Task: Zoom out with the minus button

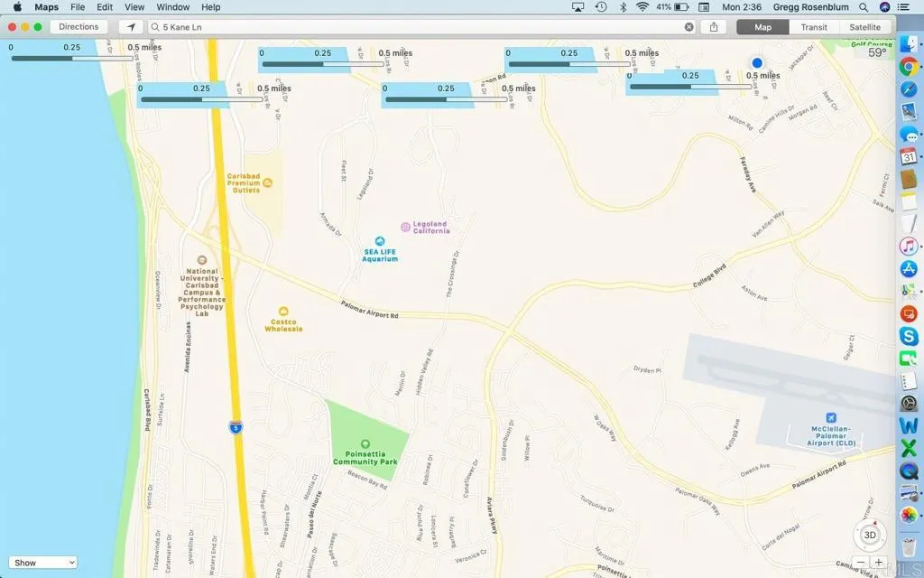Action: (x=861, y=563)
